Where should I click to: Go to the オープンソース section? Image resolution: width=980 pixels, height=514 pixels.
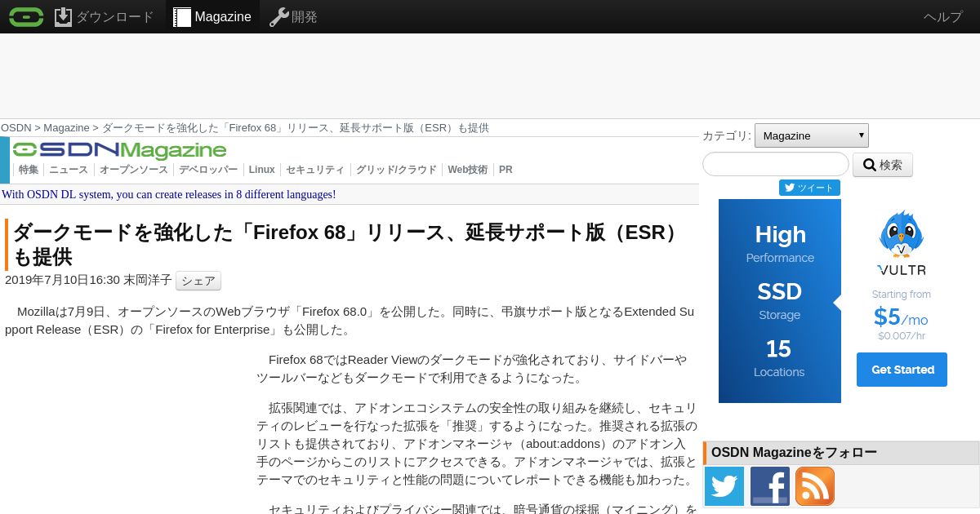tap(134, 170)
